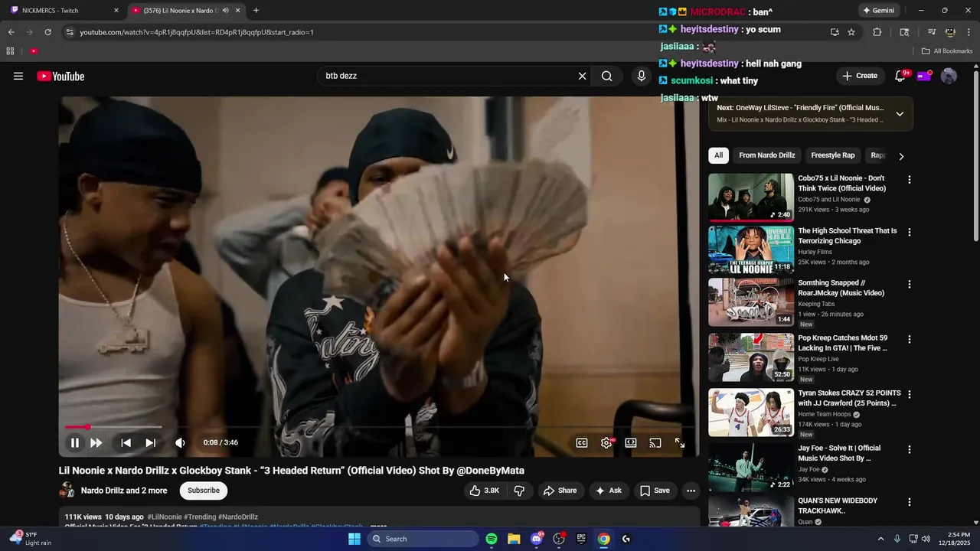Switch player to theater mode
Viewport: 980px width, 551px height.
point(631,442)
